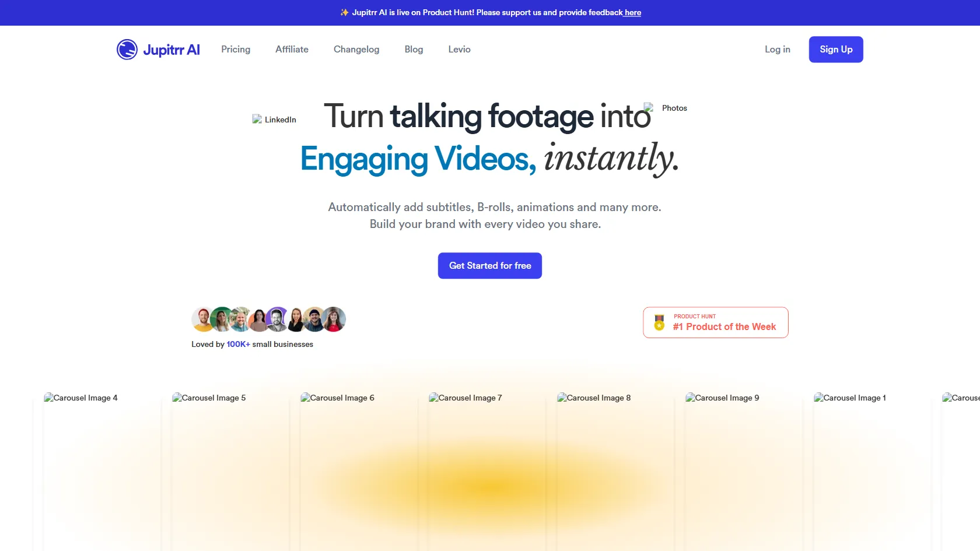Click the sparkle icon in the banner
The image size is (980, 551).
click(x=344, y=12)
